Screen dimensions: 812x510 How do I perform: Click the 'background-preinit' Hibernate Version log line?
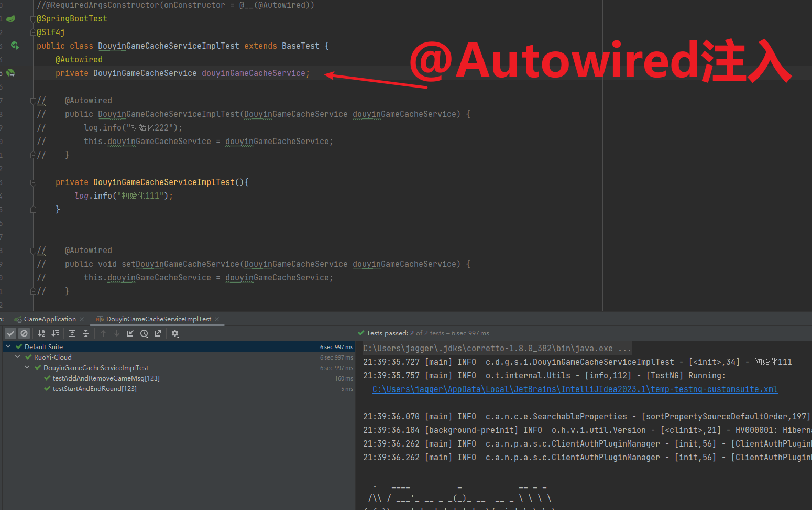pos(587,430)
